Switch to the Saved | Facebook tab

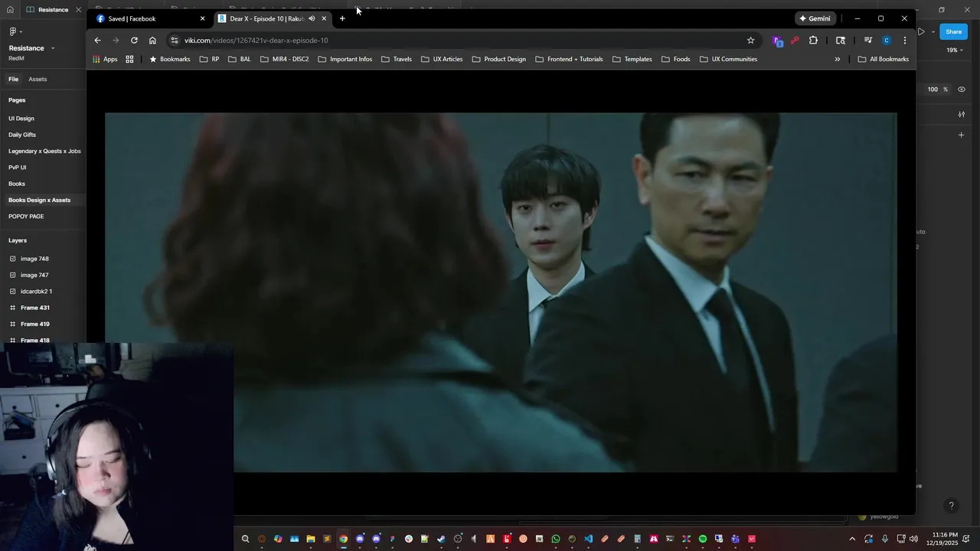point(149,18)
